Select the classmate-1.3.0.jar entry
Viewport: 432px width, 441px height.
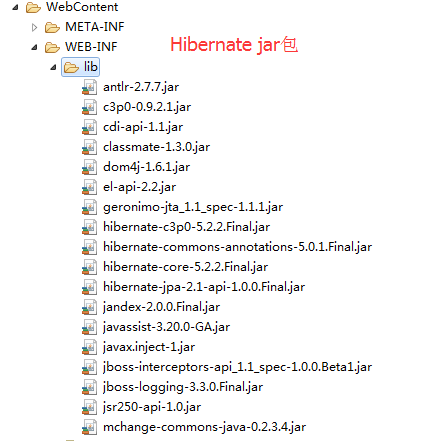tap(156, 147)
